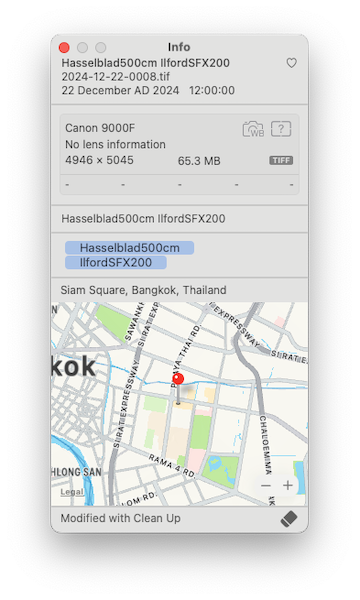Image resolution: width=360 pixels, height=600 pixels.
Task: Select the Hasselblad500cm keyword tag
Action: 129,248
